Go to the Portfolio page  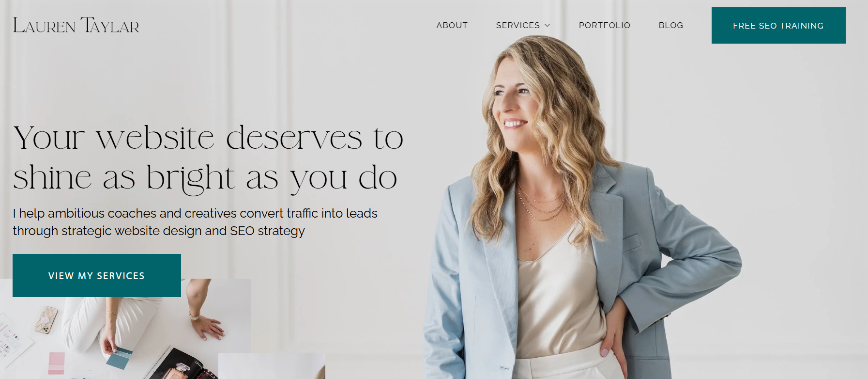tap(604, 25)
